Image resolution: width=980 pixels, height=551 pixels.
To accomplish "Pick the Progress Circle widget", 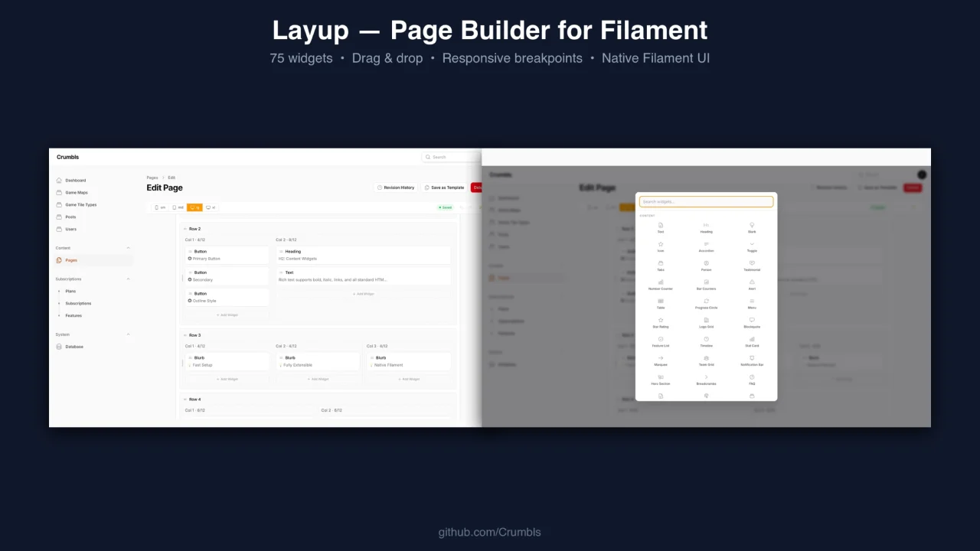I will pyautogui.click(x=706, y=305).
